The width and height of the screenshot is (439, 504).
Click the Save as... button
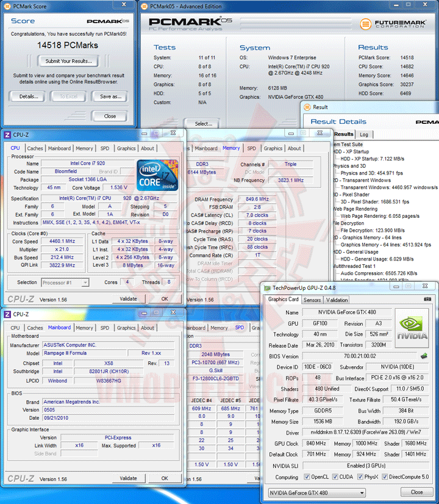point(110,96)
